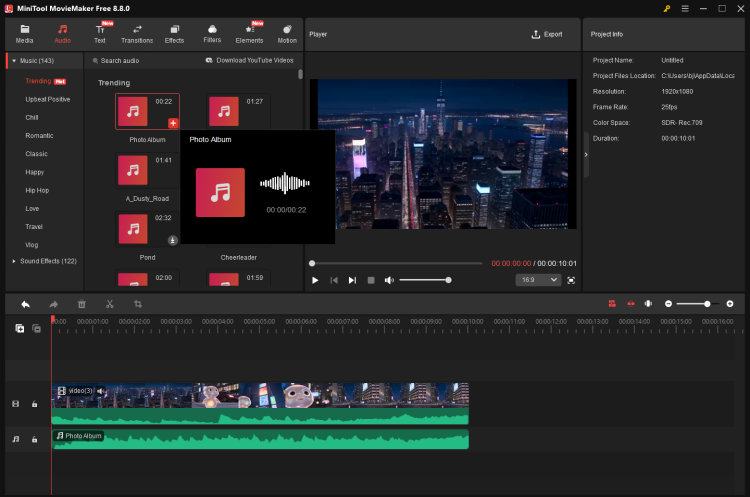Open the 01:59 music thumbnail
The height and width of the screenshot is (497, 750).
click(223, 279)
